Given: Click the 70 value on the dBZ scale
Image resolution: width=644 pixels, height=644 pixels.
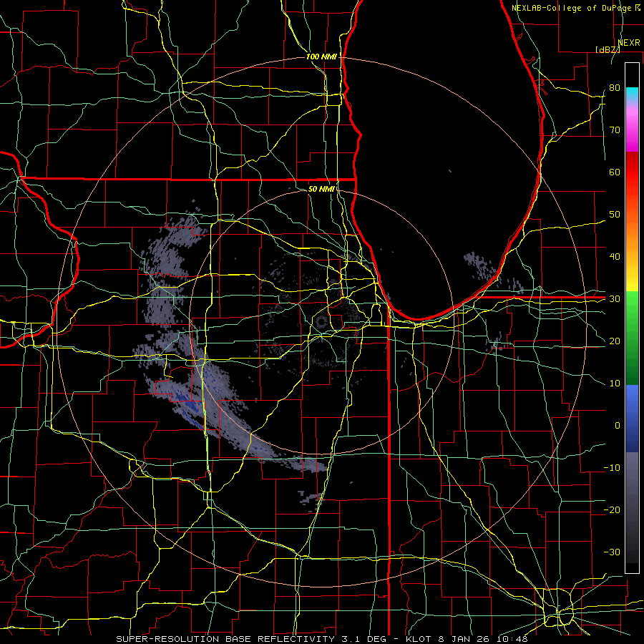Looking at the screenshot, I should click(x=615, y=130).
